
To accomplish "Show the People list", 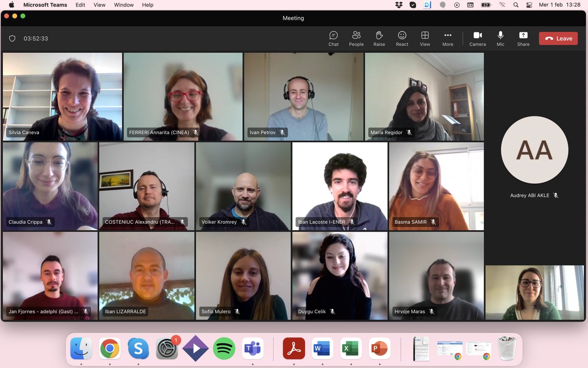I will coord(356,38).
